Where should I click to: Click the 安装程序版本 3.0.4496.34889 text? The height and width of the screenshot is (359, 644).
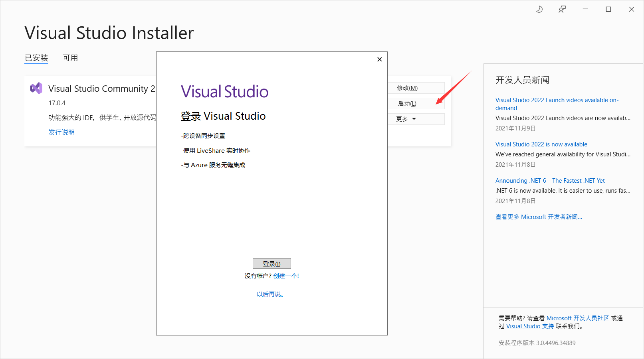pyautogui.click(x=537, y=343)
